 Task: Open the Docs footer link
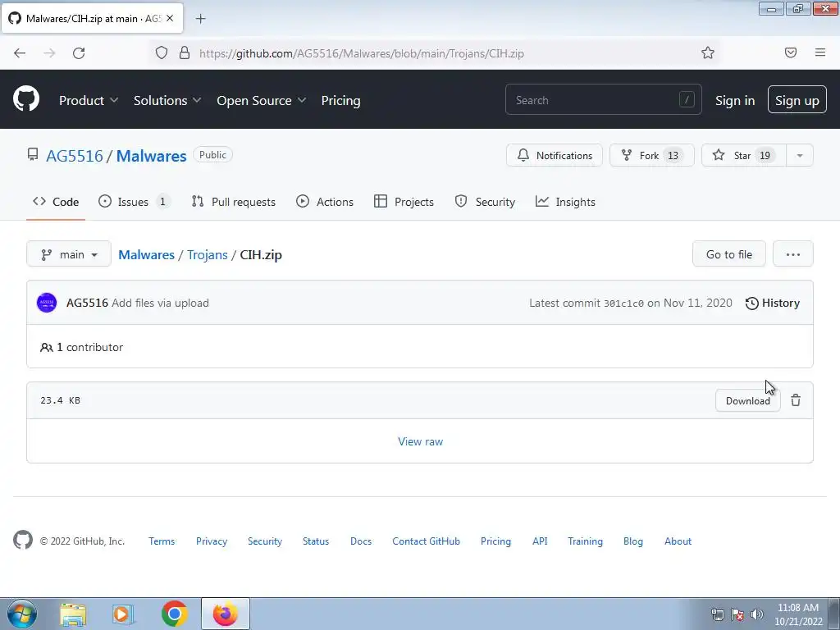coord(361,541)
